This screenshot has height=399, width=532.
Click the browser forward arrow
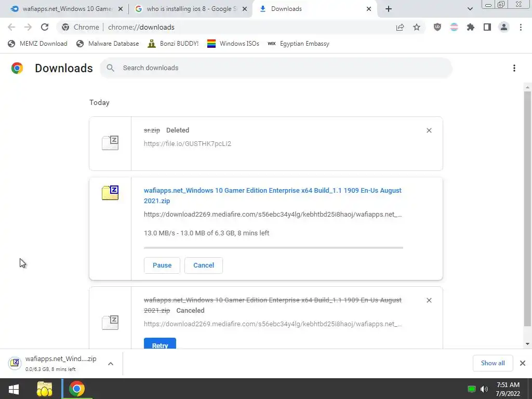point(28,27)
